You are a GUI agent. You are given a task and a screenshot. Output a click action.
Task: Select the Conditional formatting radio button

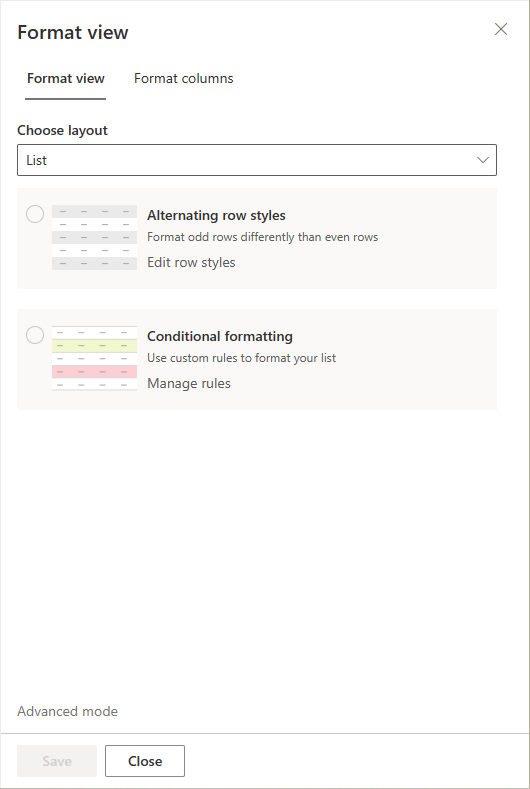35,335
